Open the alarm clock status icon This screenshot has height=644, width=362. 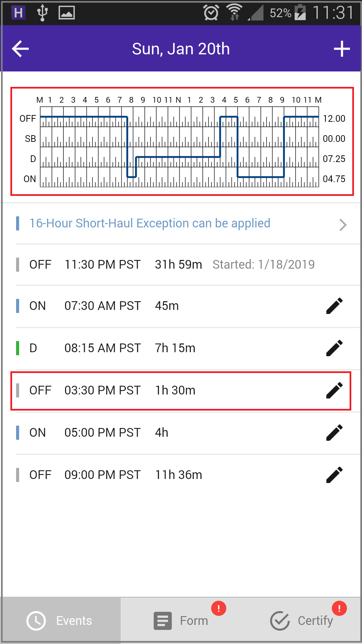pyautogui.click(x=211, y=13)
